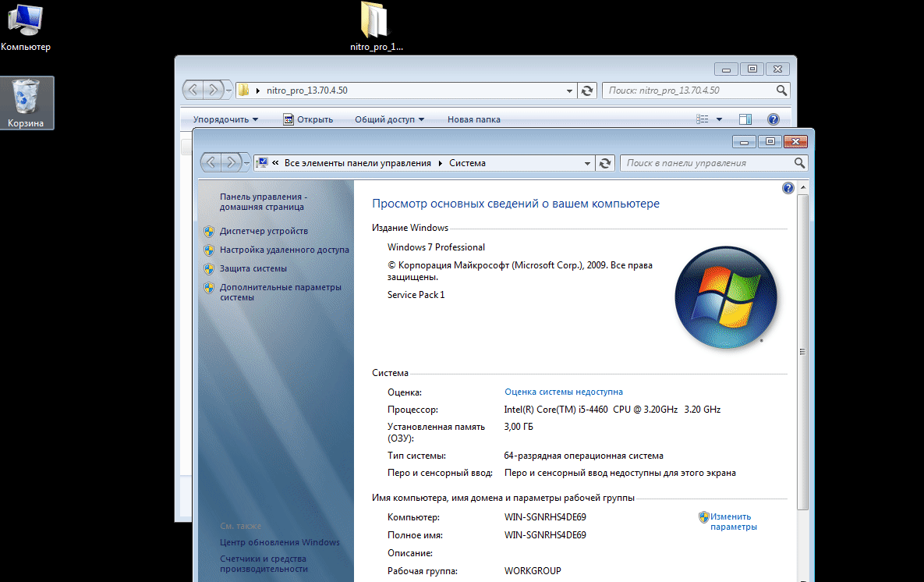Click help icon in System window
The image size is (924, 582).
788,188
